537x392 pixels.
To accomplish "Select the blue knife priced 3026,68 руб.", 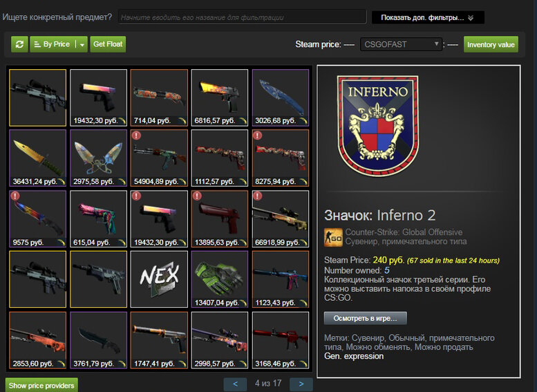I will point(281,97).
